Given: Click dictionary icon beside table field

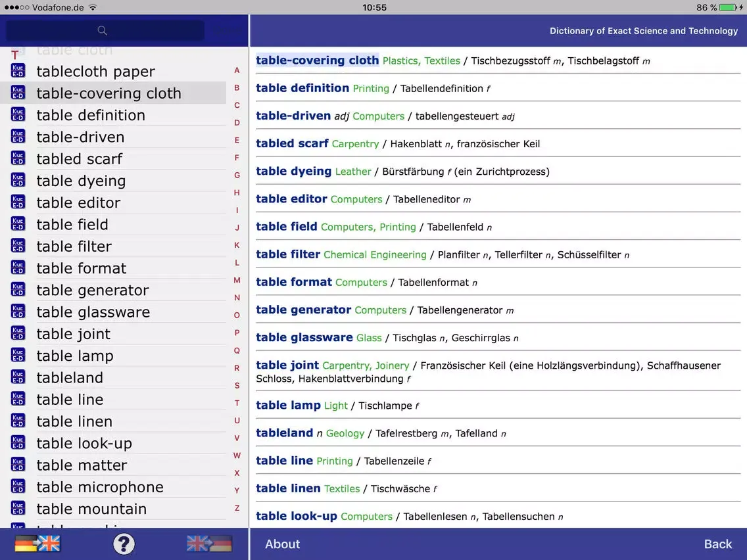Looking at the screenshot, I should tap(18, 224).
